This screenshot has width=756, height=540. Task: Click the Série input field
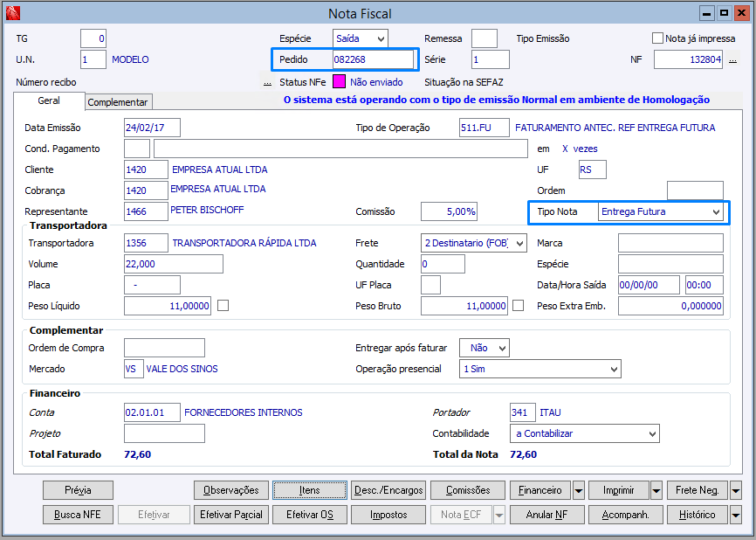coord(491,59)
